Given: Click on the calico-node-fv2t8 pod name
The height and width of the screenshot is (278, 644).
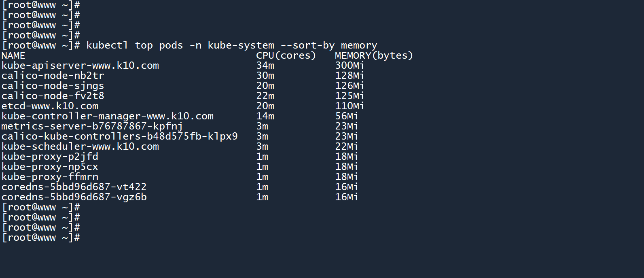Looking at the screenshot, I should (53, 96).
